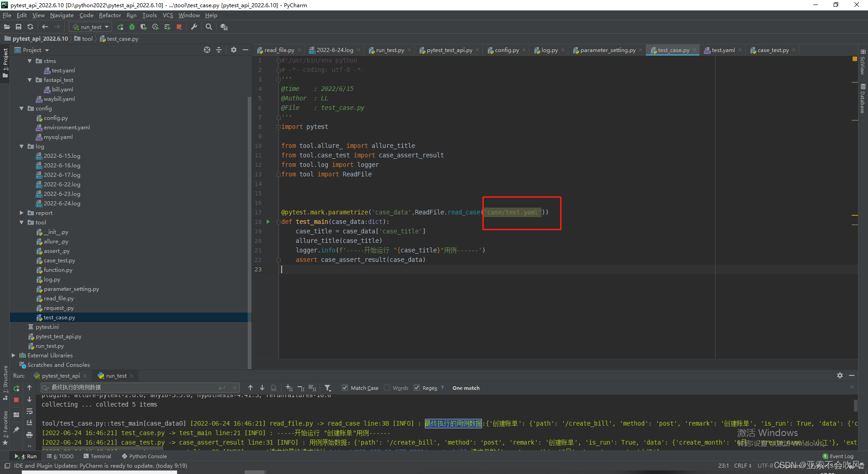Jump to previous search occurrence
Viewport: 868px width, 474px height.
coord(250,388)
